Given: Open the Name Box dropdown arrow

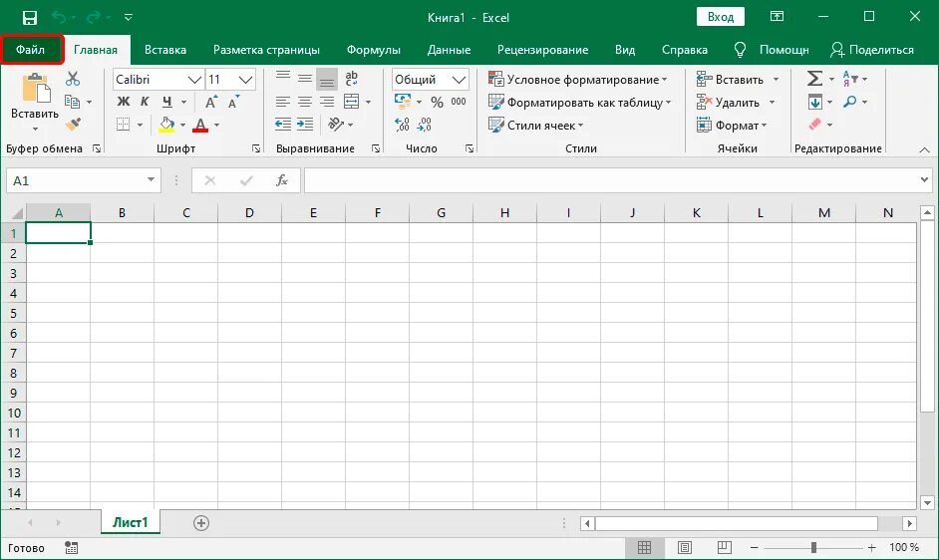Looking at the screenshot, I should coord(151,179).
